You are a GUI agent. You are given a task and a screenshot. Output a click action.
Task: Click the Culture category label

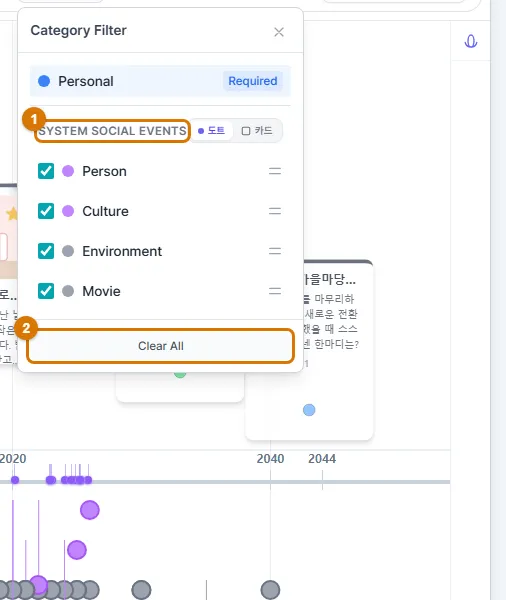click(105, 211)
